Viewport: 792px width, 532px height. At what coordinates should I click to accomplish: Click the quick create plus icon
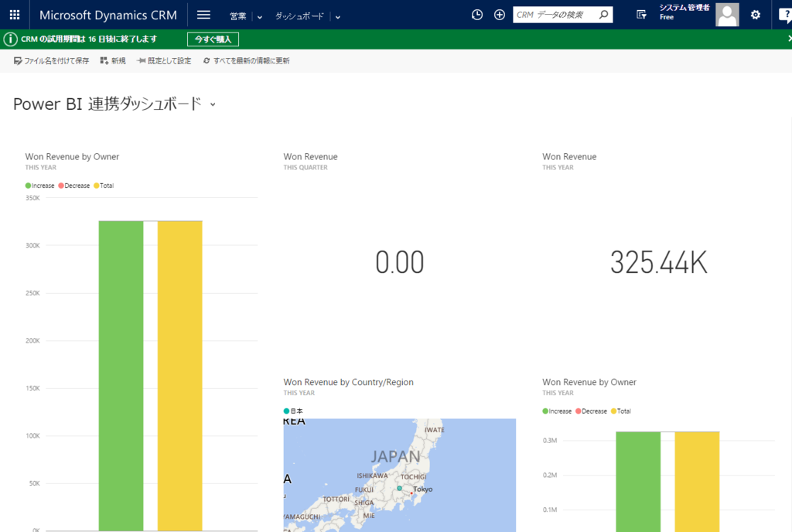500,15
